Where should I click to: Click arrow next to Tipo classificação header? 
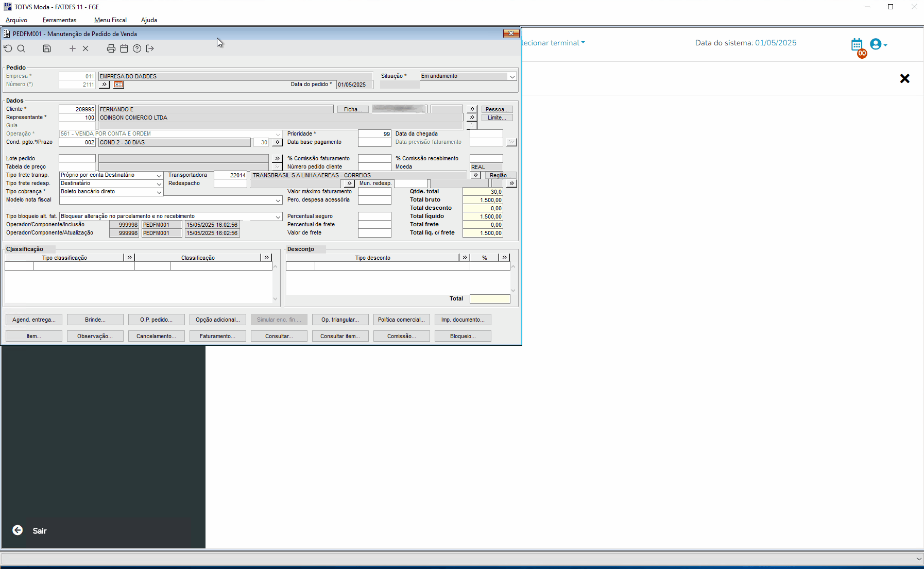tap(129, 257)
